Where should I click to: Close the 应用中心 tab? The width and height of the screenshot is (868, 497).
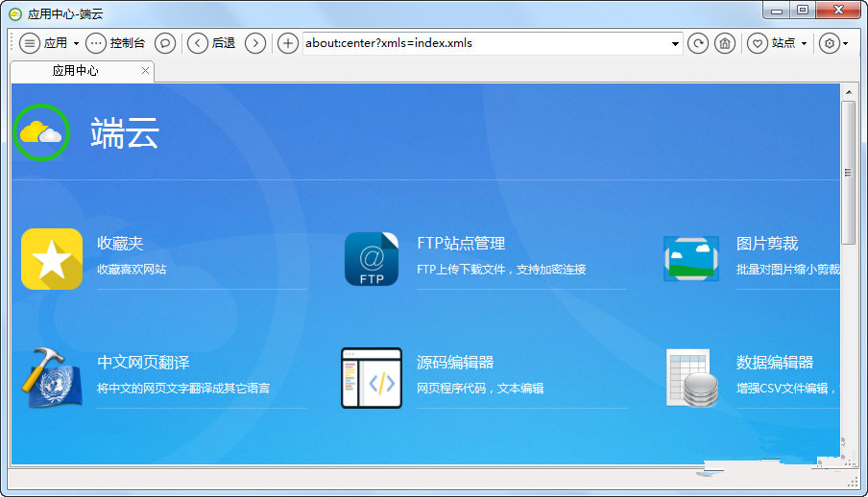tap(145, 71)
